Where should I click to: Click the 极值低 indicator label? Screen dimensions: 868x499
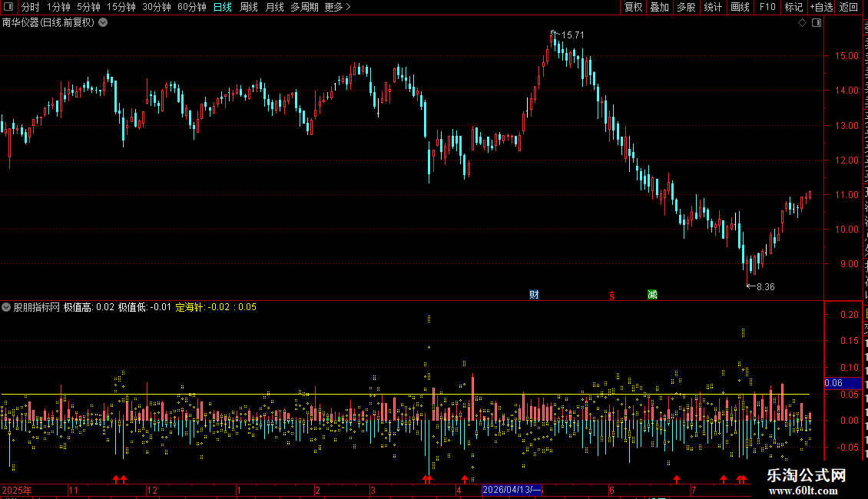[x=144, y=307]
